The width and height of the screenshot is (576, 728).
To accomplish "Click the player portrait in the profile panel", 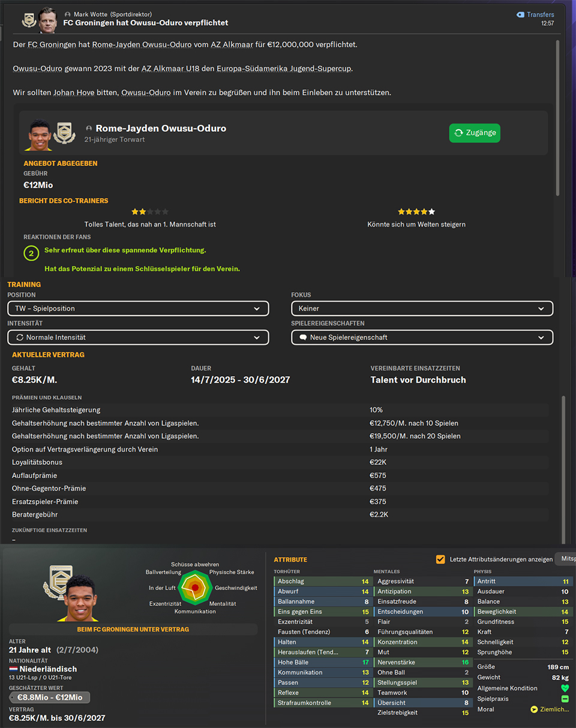I will click(79, 597).
